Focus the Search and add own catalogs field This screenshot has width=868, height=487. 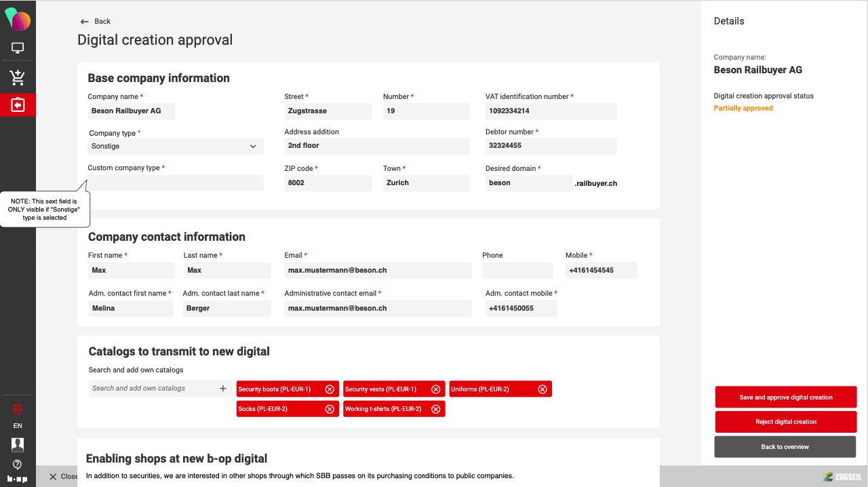coord(153,389)
